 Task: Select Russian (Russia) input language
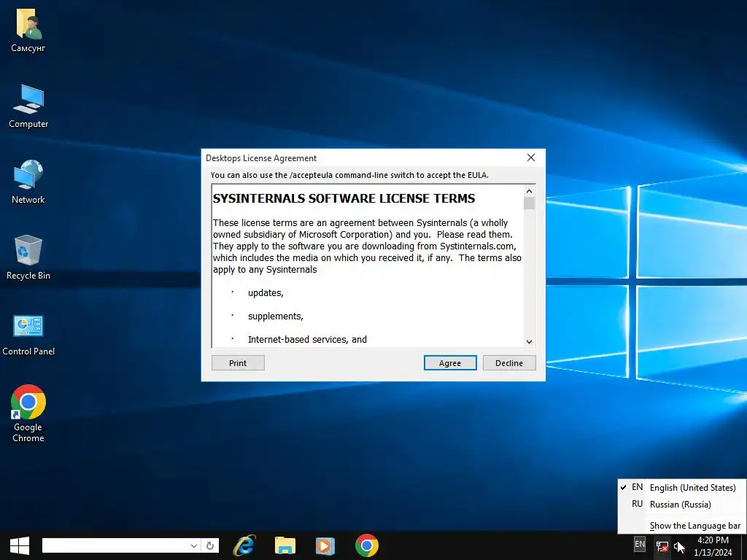[682, 505]
